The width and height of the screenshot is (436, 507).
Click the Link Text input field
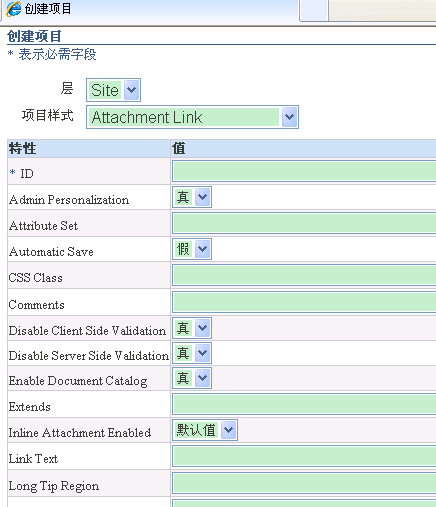(304, 456)
